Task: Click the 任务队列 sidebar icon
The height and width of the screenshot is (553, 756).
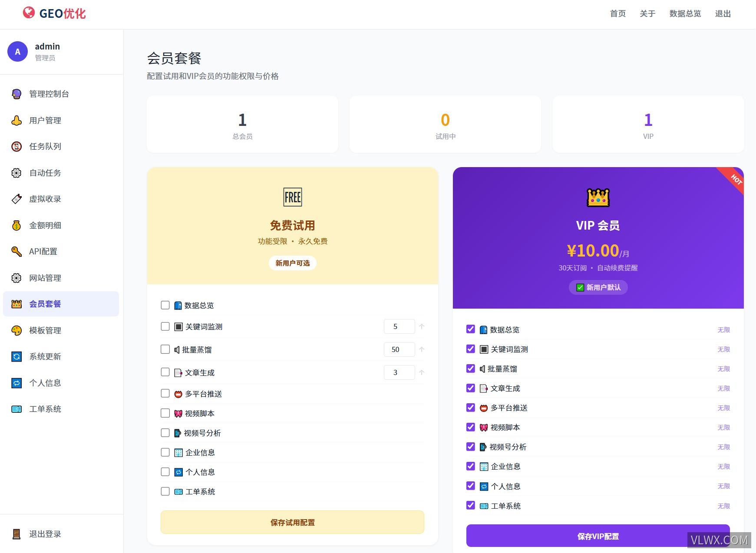Action: (x=17, y=147)
